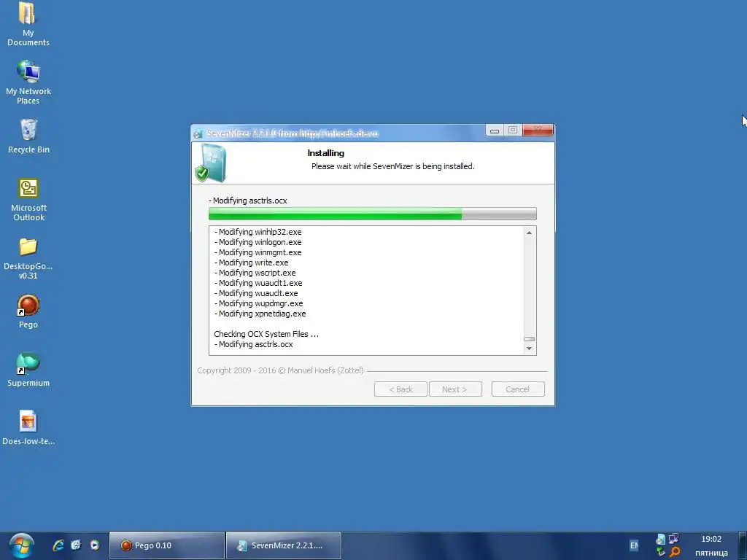Select log line 'Modifying write.exe'

pyautogui.click(x=251, y=262)
